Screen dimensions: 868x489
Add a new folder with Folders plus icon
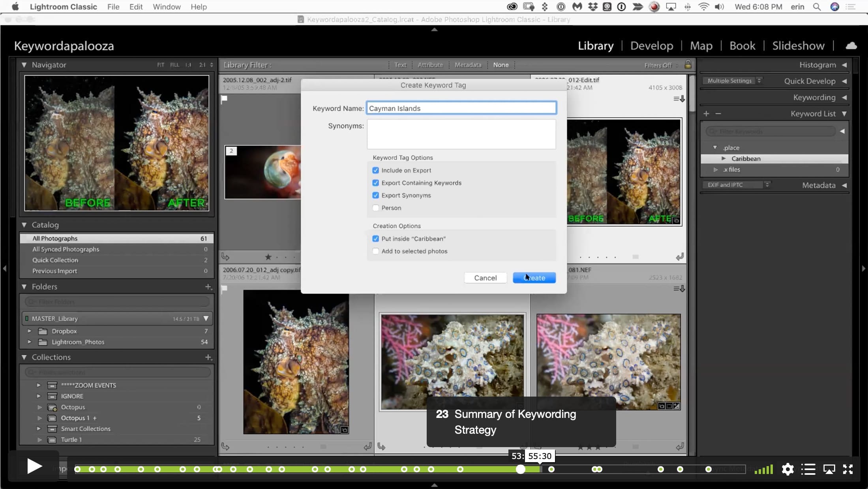(208, 287)
